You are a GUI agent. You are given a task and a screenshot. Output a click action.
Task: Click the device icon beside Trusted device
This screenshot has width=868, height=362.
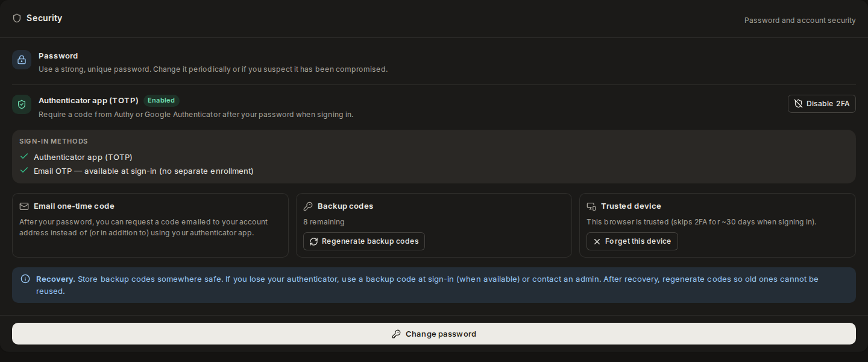click(591, 206)
